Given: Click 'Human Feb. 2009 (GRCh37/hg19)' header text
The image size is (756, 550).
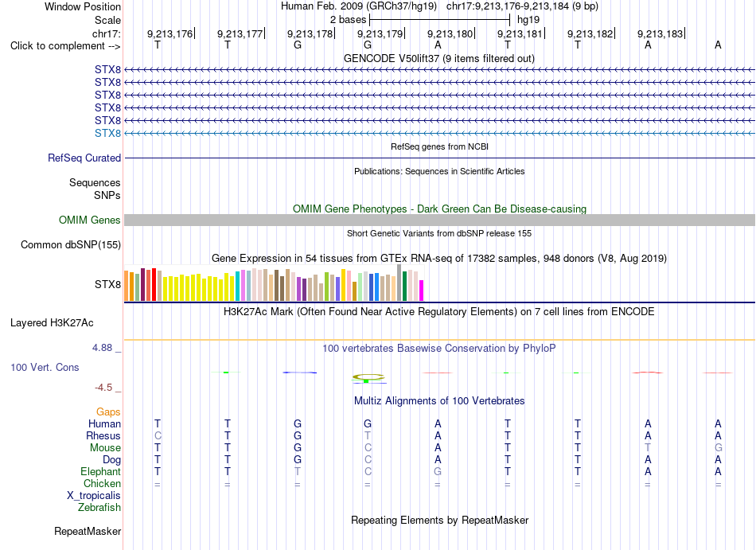Looking at the screenshot, I should 359,6.
